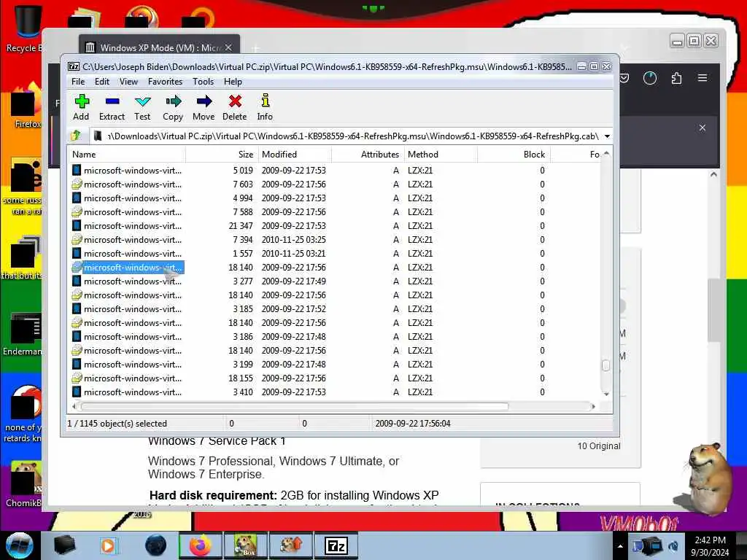Open Firefox from the taskbar
747x560 pixels.
point(200,545)
